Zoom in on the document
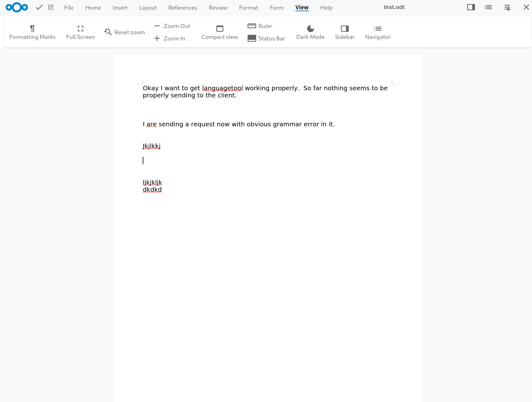 [x=170, y=38]
